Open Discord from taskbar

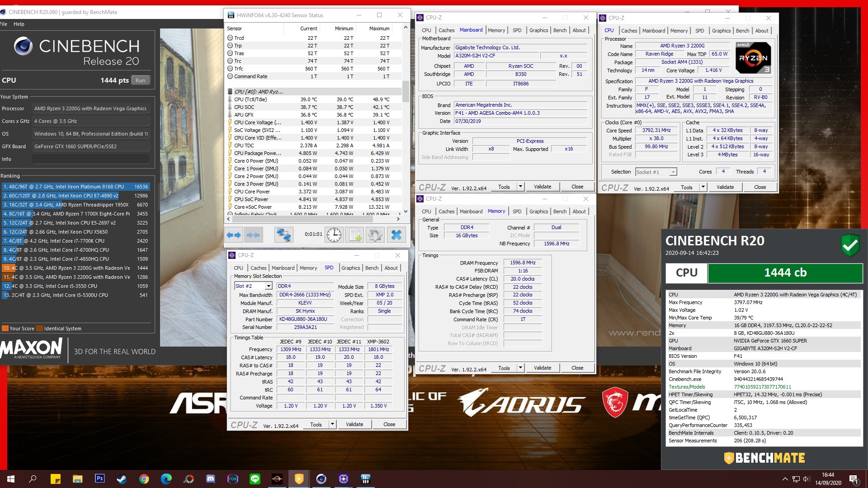[210, 479]
